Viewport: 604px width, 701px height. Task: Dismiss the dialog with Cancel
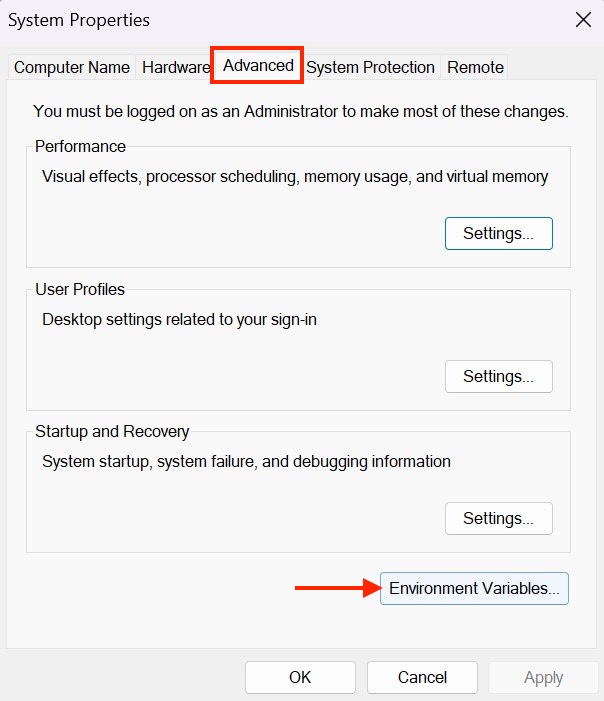(x=422, y=677)
